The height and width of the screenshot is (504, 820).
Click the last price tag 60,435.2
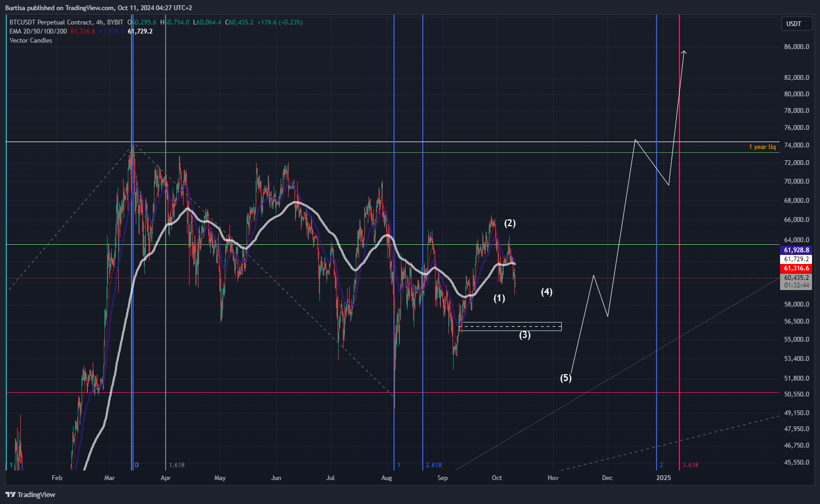(x=797, y=278)
